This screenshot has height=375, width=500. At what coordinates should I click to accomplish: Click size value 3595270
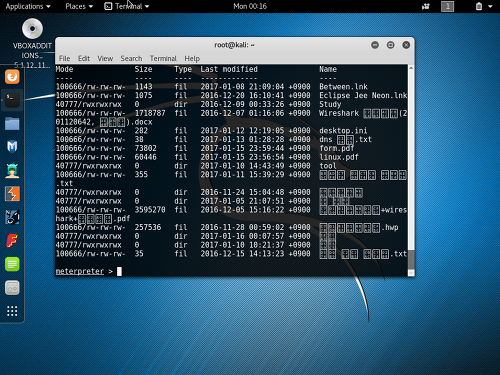click(150, 210)
